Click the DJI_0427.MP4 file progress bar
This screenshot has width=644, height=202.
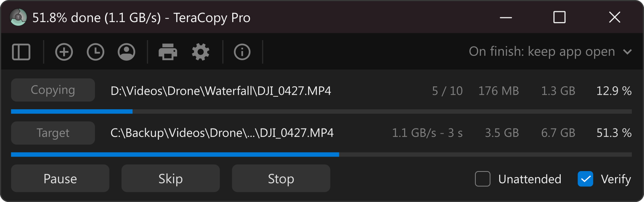321,111
